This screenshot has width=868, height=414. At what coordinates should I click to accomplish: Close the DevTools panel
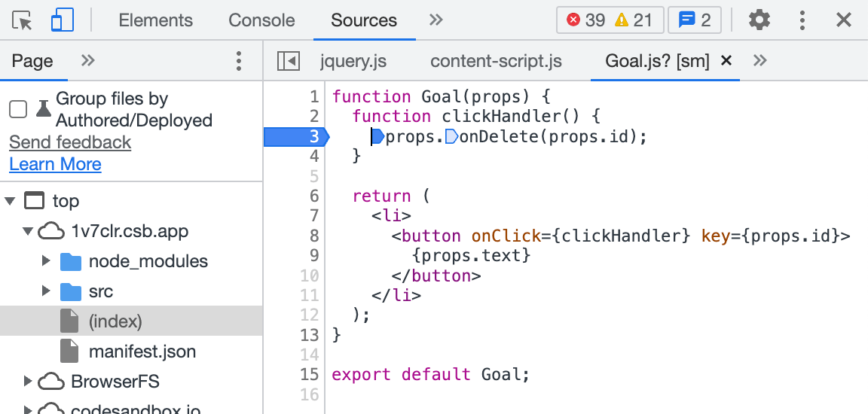pos(844,20)
